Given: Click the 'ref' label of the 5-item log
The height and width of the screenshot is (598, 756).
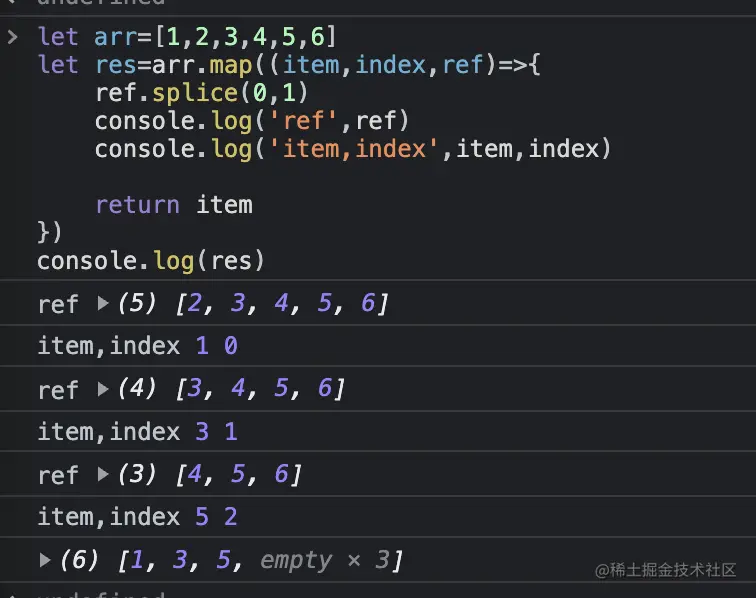Looking at the screenshot, I should pyautogui.click(x=58, y=304).
